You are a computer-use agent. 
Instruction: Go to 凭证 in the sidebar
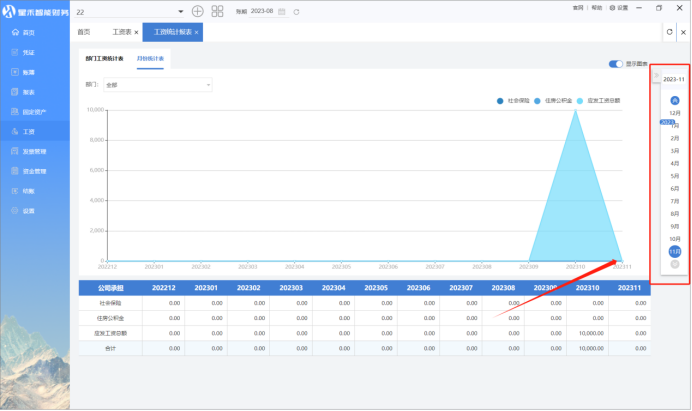(28, 52)
